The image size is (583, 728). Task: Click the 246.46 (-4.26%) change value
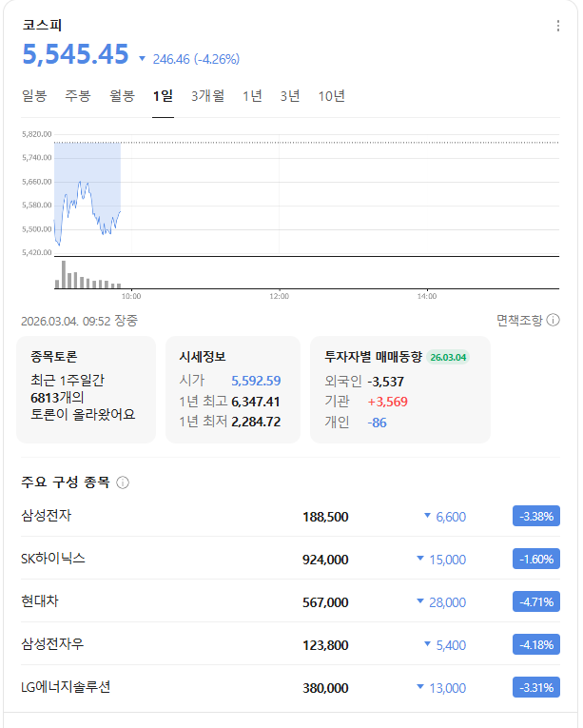(196, 59)
